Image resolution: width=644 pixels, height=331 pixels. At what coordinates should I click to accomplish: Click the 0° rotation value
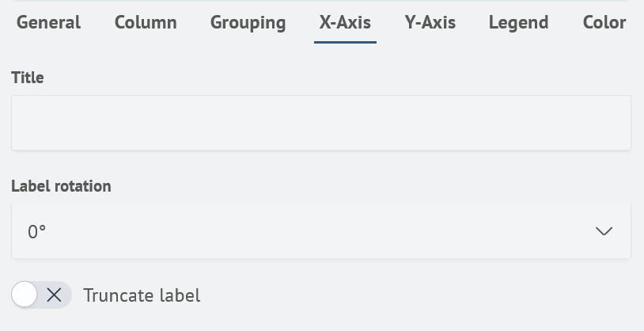[x=37, y=232]
